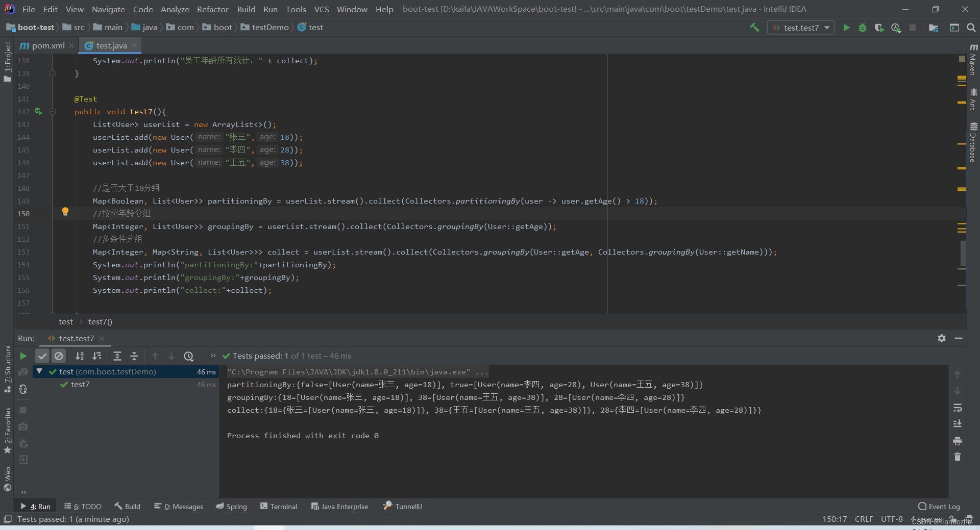The image size is (980, 530).
Task: Open test history clock icon
Action: point(189,356)
